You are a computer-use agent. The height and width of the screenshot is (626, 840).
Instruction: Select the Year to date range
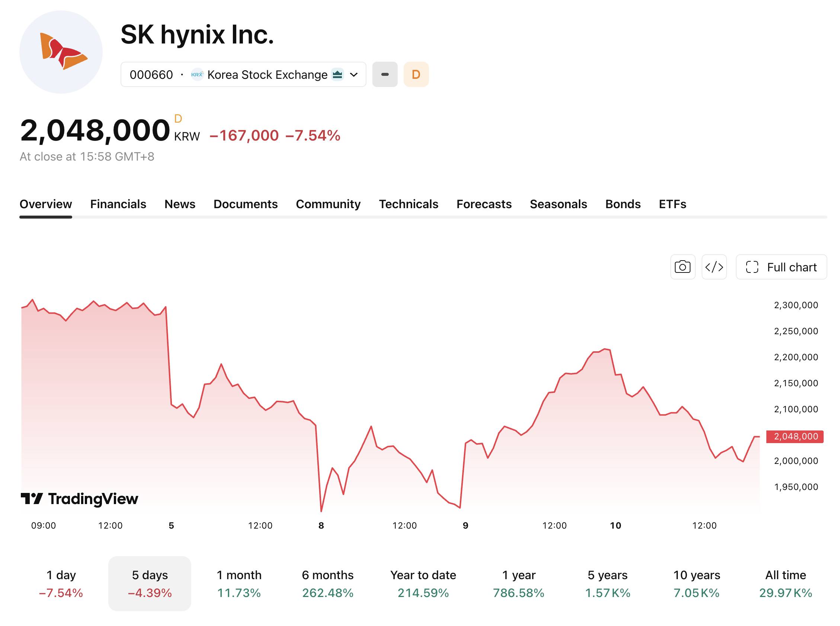click(423, 583)
